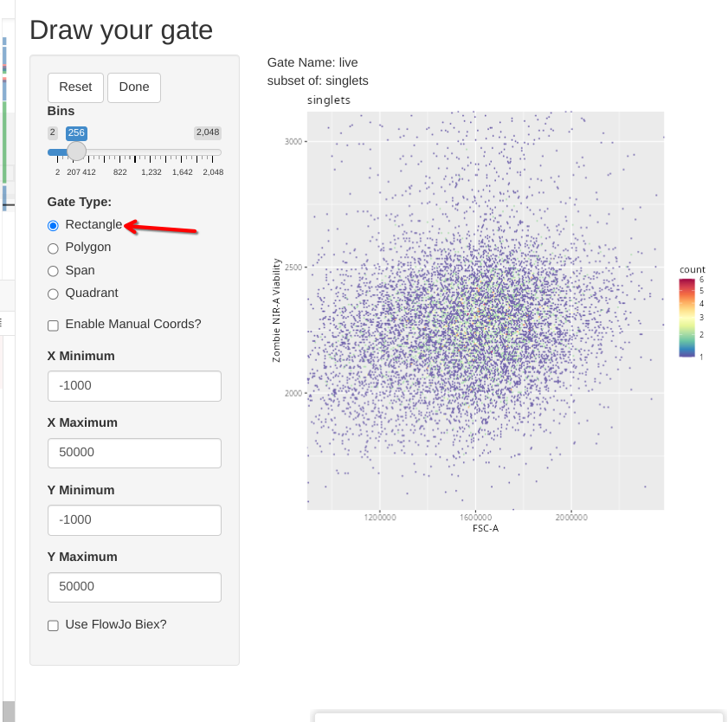
Task: Toggle the Use FlowJo Biex checkbox
Action: [x=53, y=625]
